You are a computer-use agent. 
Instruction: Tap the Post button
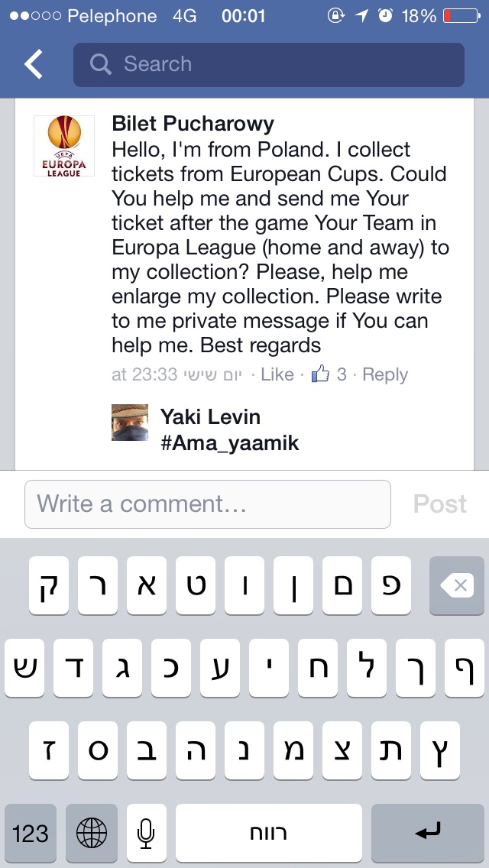tap(439, 504)
